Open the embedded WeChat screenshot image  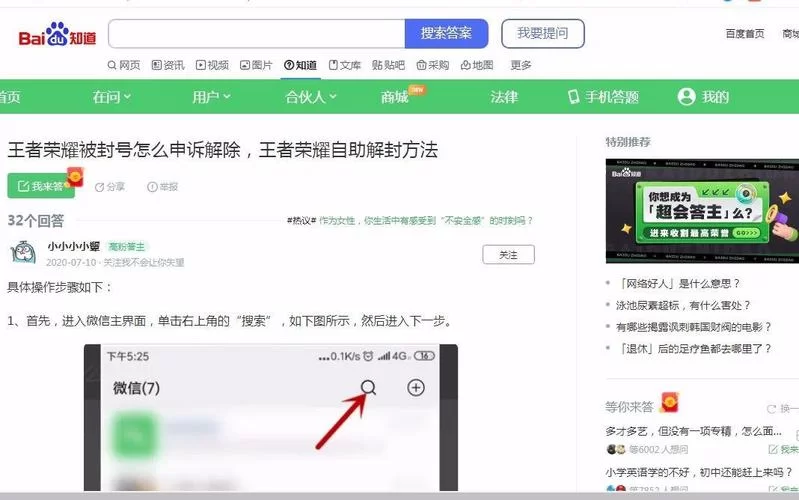[271, 417]
